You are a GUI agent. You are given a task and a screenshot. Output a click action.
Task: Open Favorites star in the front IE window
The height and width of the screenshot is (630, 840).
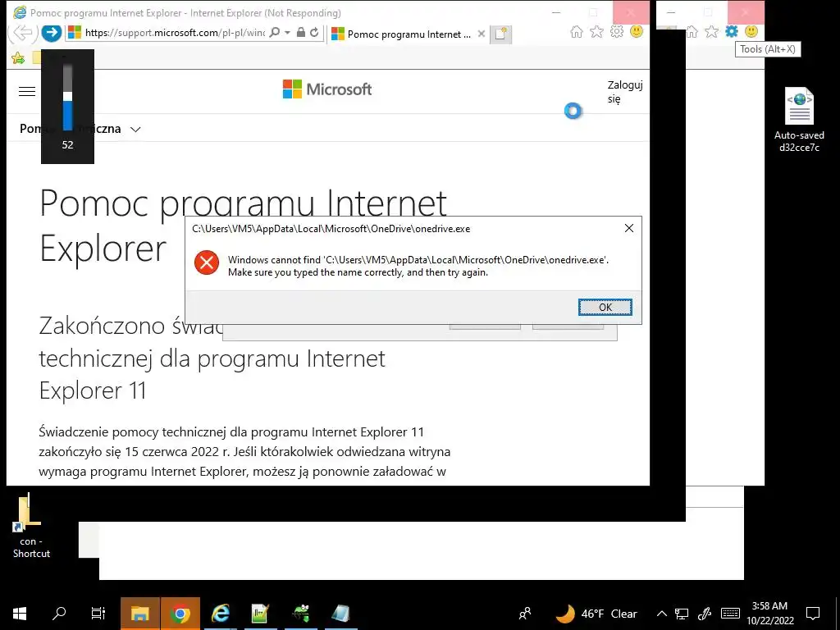pyautogui.click(x=596, y=32)
